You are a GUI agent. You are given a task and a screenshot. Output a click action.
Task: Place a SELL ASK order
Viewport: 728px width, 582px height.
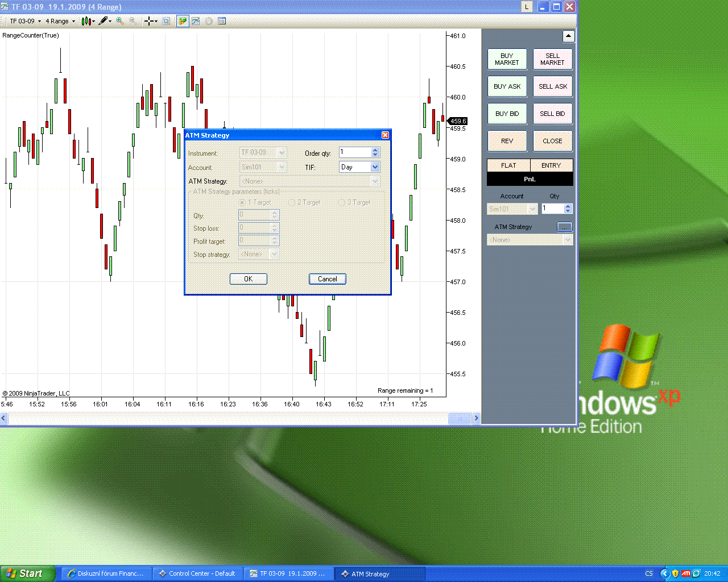point(552,86)
